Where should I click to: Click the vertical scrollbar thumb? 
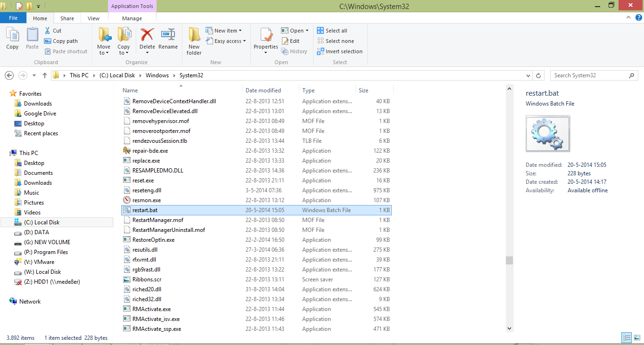click(x=509, y=260)
